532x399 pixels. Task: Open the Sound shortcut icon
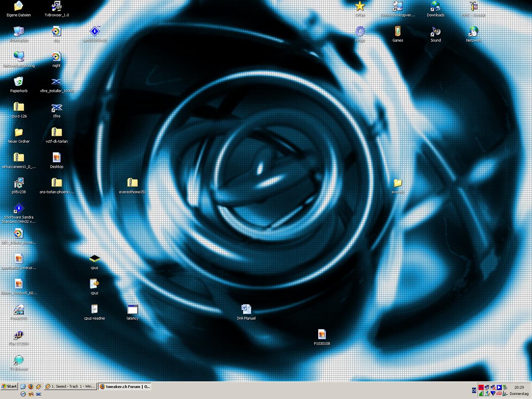[436, 31]
